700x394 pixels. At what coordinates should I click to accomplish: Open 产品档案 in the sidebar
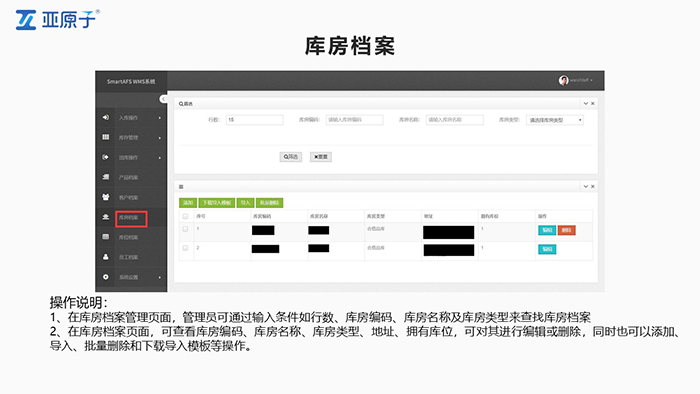click(x=129, y=178)
